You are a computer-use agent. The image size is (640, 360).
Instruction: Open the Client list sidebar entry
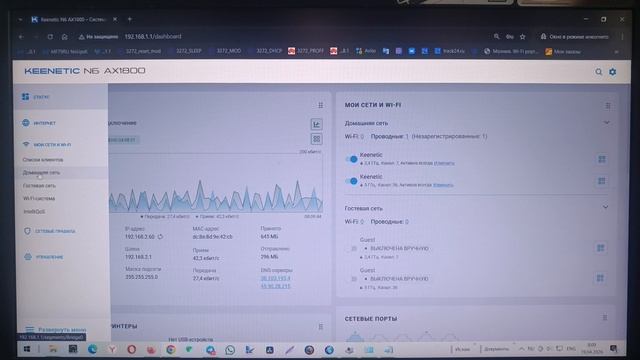(43, 160)
